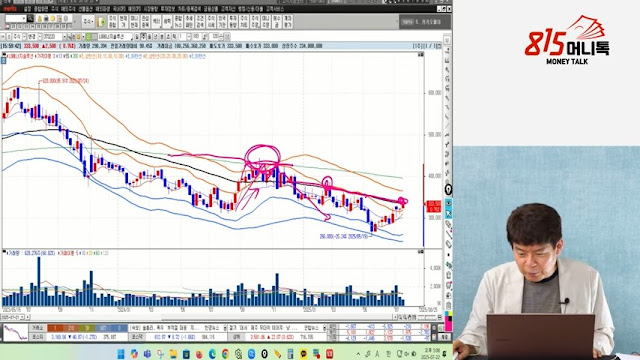Click the 주식종합 toolbar button
Screen dimensions: 640x360
click(112, 22)
